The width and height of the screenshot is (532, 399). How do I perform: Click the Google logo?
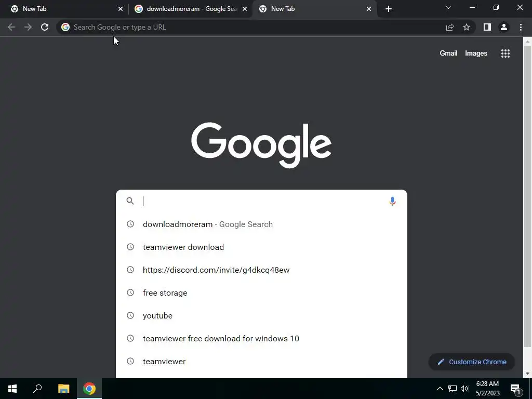pos(261,145)
